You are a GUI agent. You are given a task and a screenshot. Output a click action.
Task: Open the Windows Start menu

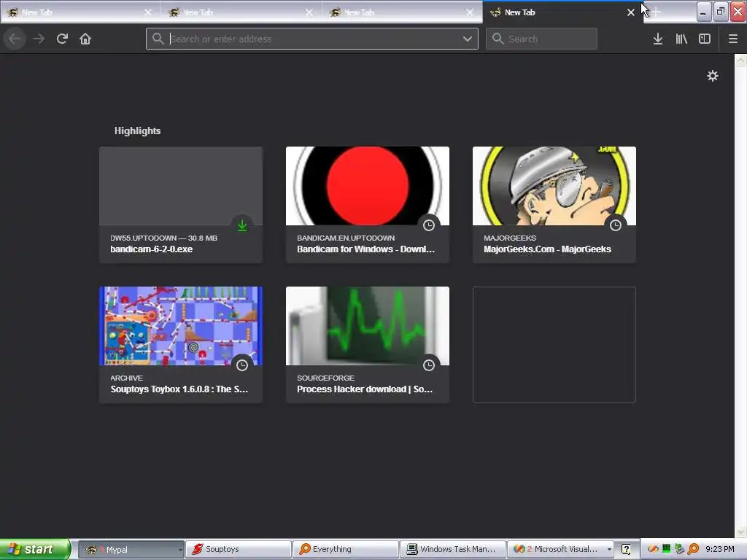34,549
